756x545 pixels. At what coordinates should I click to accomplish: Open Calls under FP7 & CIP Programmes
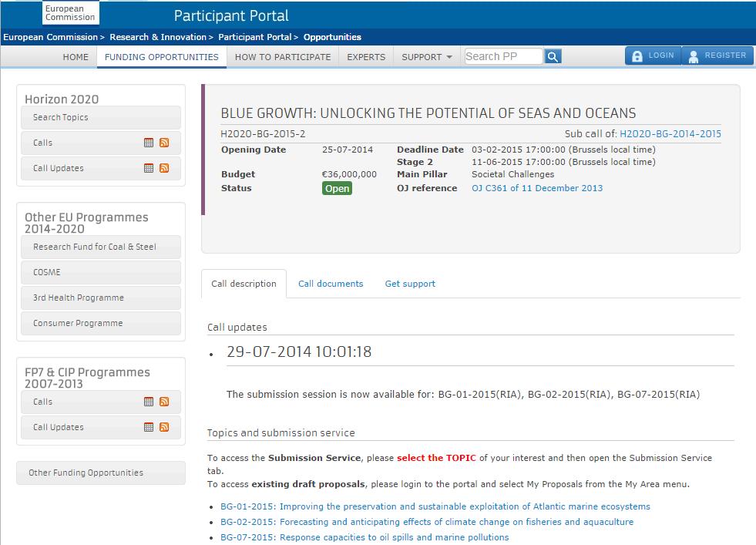pyautogui.click(x=101, y=402)
